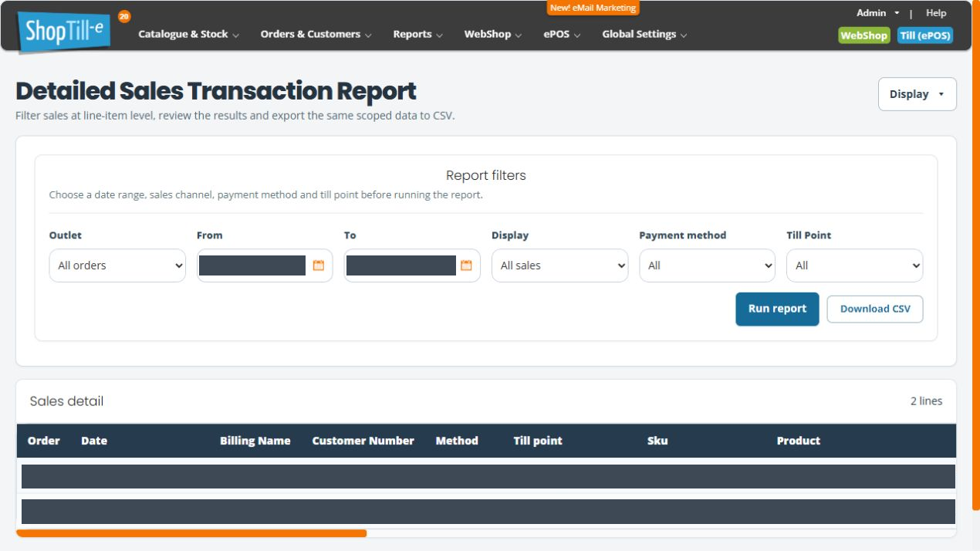The image size is (980, 551).
Task: Expand the Display options button
Action: 917,94
